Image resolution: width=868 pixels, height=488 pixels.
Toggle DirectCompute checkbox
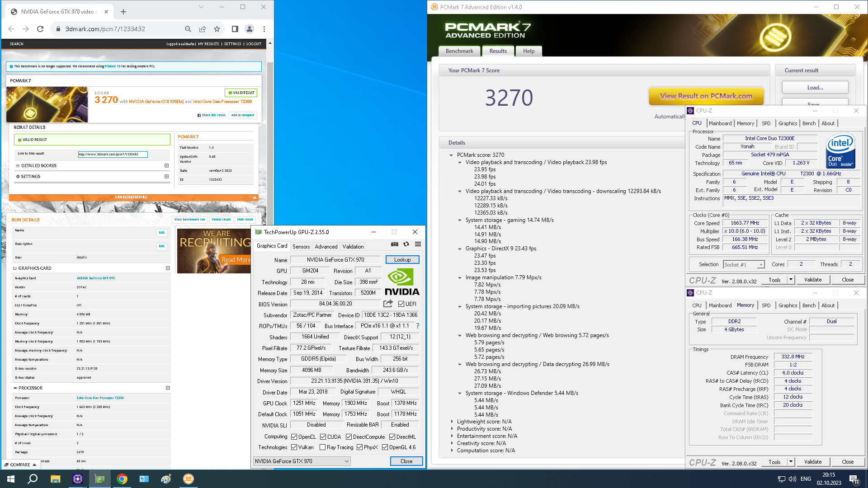pos(349,437)
